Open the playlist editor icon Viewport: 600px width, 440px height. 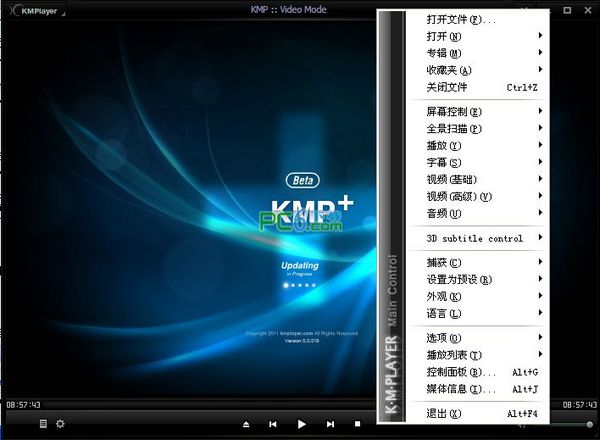[x=43, y=424]
